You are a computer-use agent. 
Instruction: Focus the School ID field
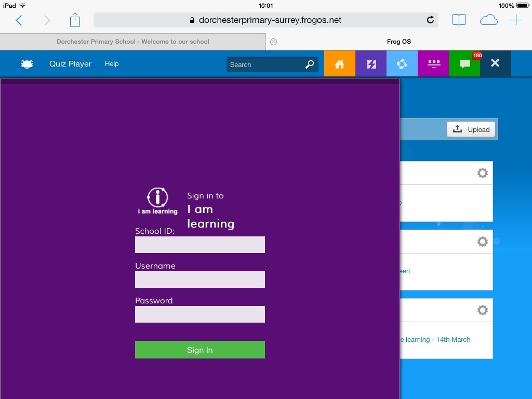(x=200, y=245)
